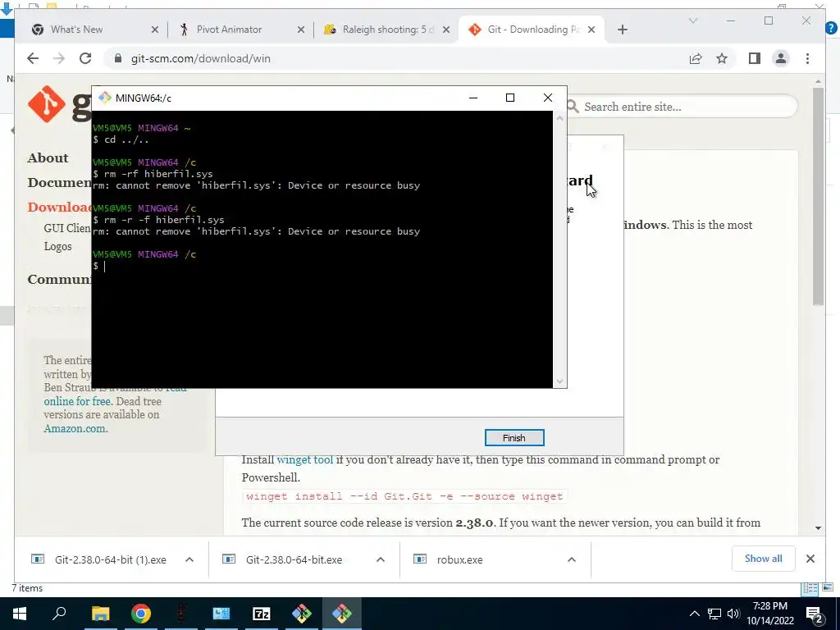This screenshot has height=630, width=840.
Task: Click the first Git Bash taskbar icon
Action: pyautogui.click(x=302, y=614)
